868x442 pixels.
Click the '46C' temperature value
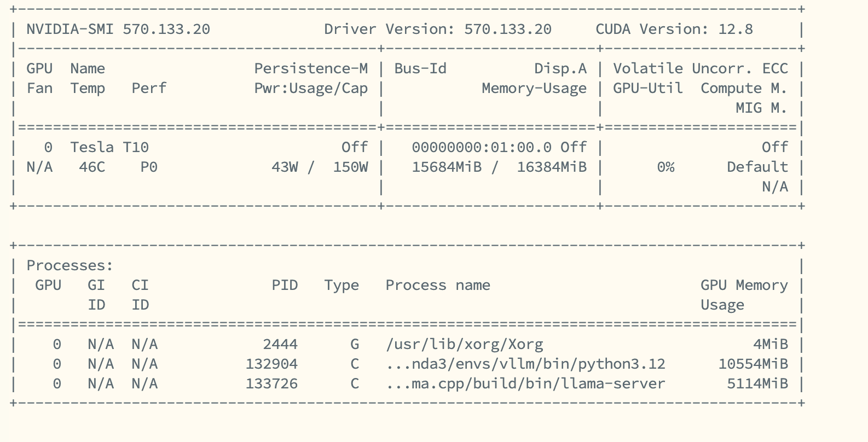point(92,167)
